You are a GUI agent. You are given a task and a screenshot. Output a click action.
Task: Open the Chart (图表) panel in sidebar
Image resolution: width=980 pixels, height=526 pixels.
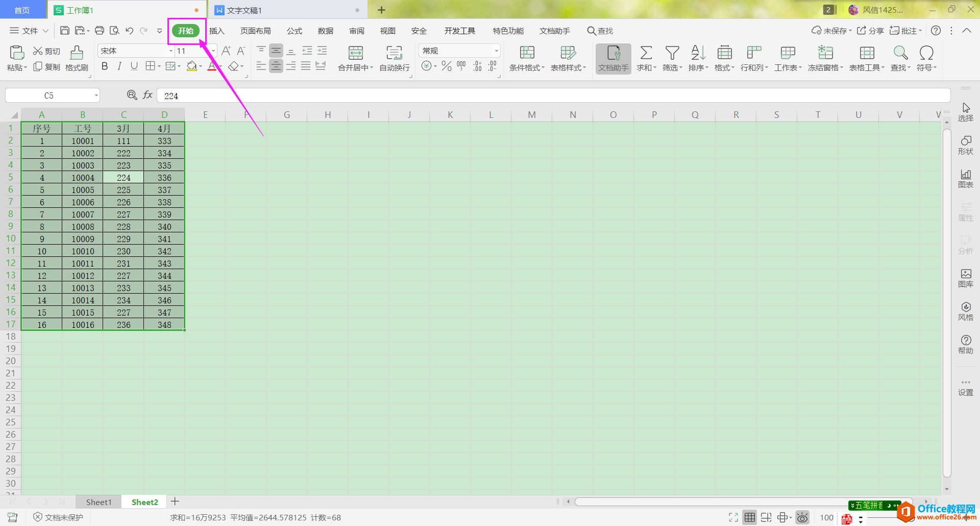966,179
